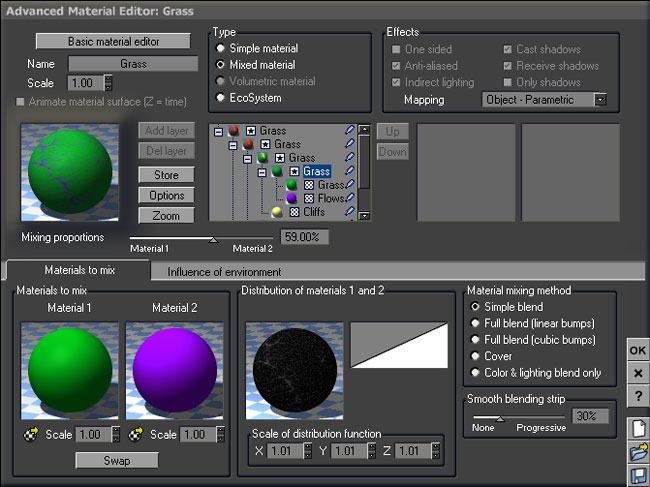650x487 pixels.
Task: Click the new material page icon
Action: coord(637,429)
